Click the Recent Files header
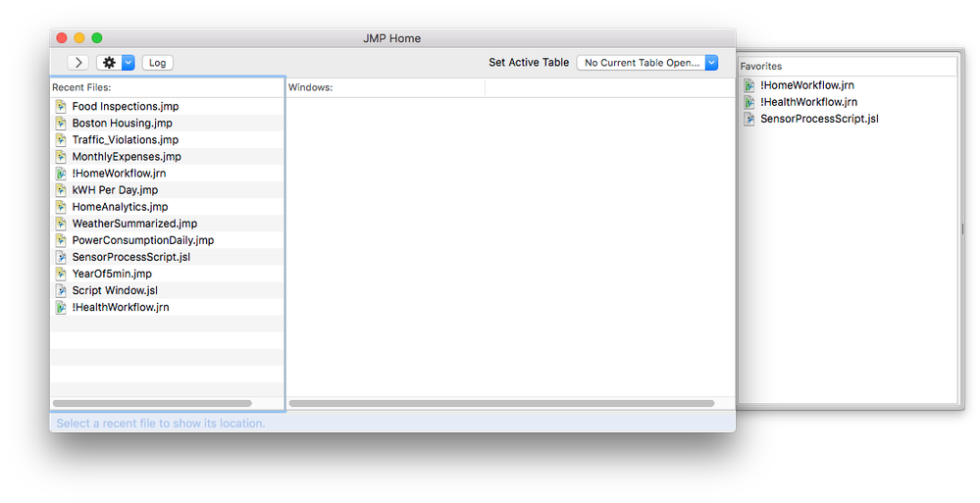This screenshot has height=503, width=980. coord(167,87)
